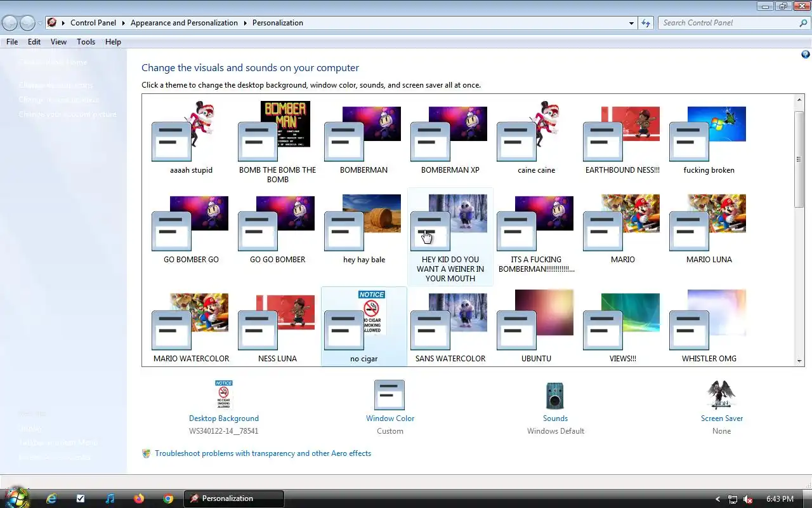This screenshot has width=812, height=508.
Task: Refresh the Control Panel address bar
Action: [646, 23]
